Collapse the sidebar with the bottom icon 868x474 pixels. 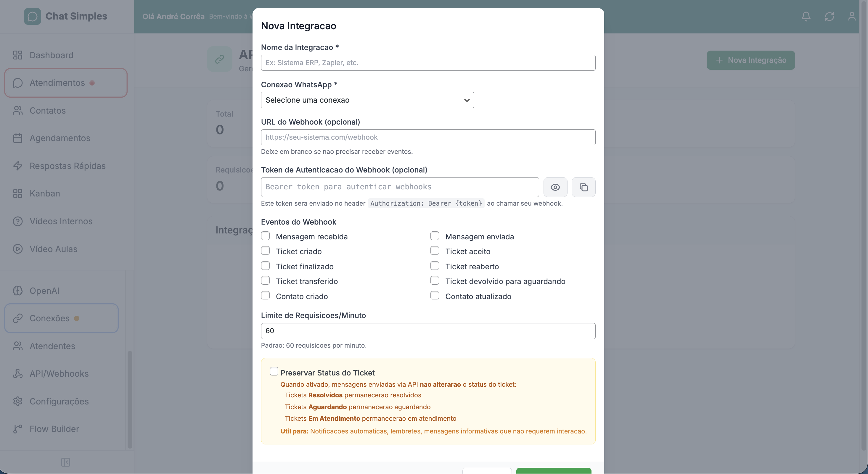point(66,462)
